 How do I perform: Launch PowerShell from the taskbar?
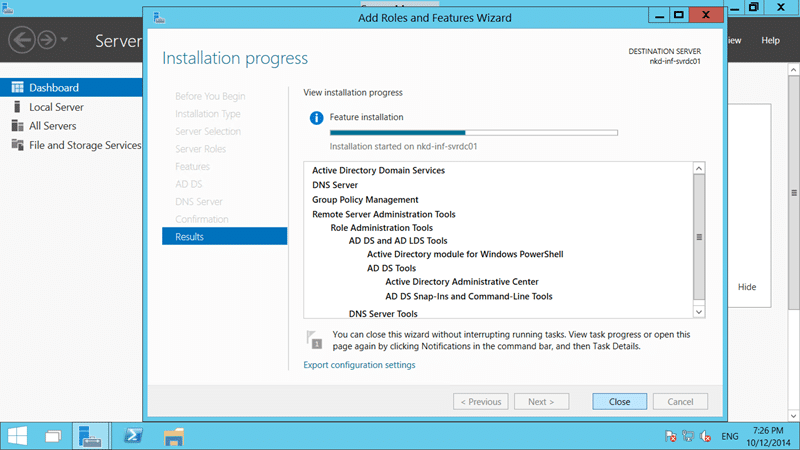(x=134, y=436)
